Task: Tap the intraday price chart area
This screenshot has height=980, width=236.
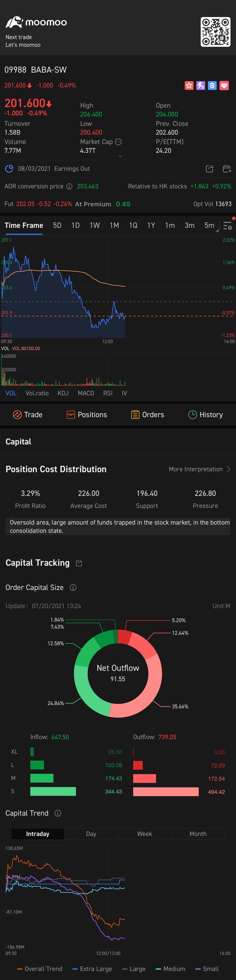Action: pos(118,287)
